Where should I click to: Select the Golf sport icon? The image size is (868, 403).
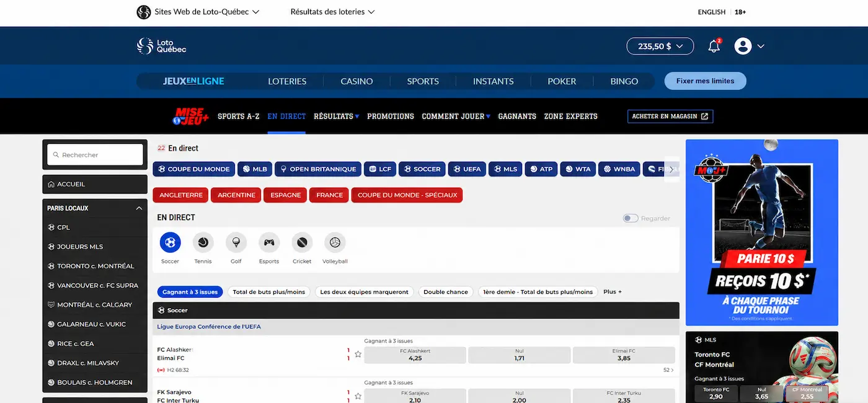[236, 242]
